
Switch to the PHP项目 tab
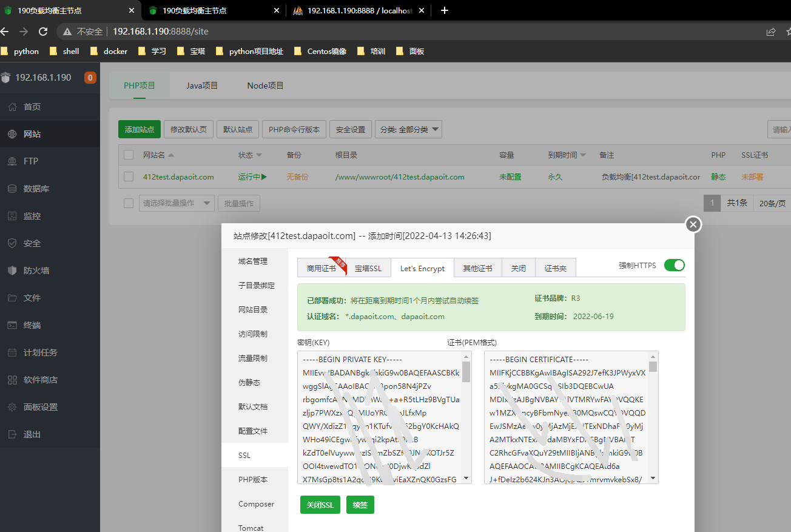(140, 86)
